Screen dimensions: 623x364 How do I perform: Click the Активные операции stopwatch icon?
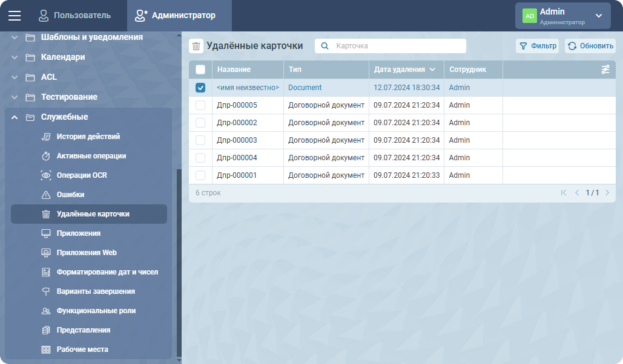click(46, 156)
